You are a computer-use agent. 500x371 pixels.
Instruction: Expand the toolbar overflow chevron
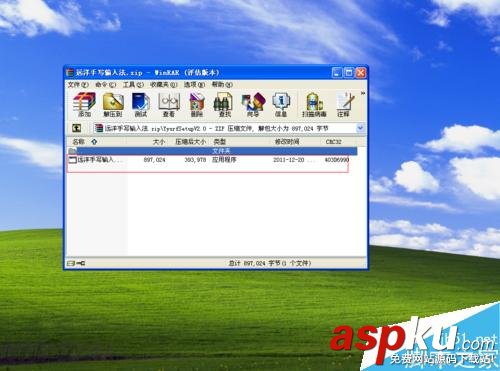(363, 93)
